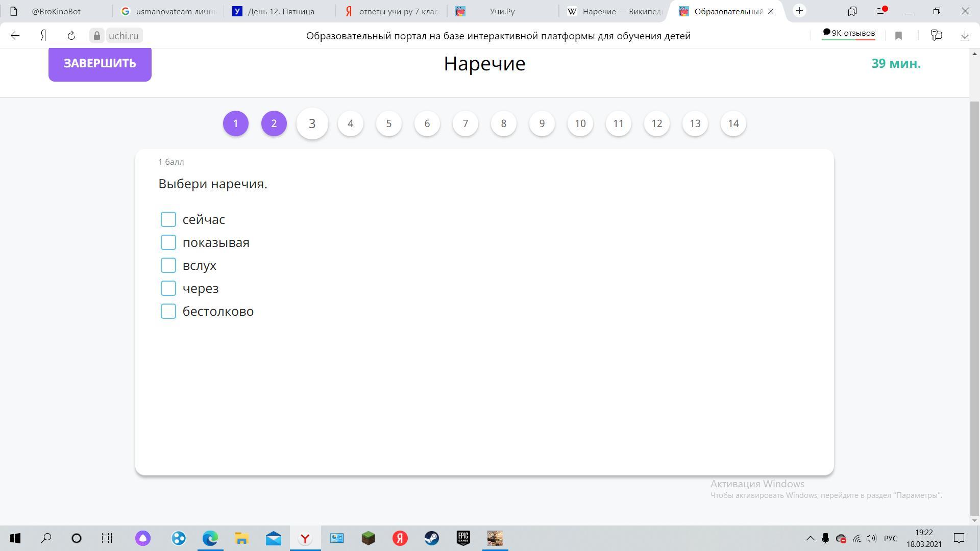Switch to 'ответы учи ру 7 класс' tab
The image size is (980, 551).
[x=391, y=11]
